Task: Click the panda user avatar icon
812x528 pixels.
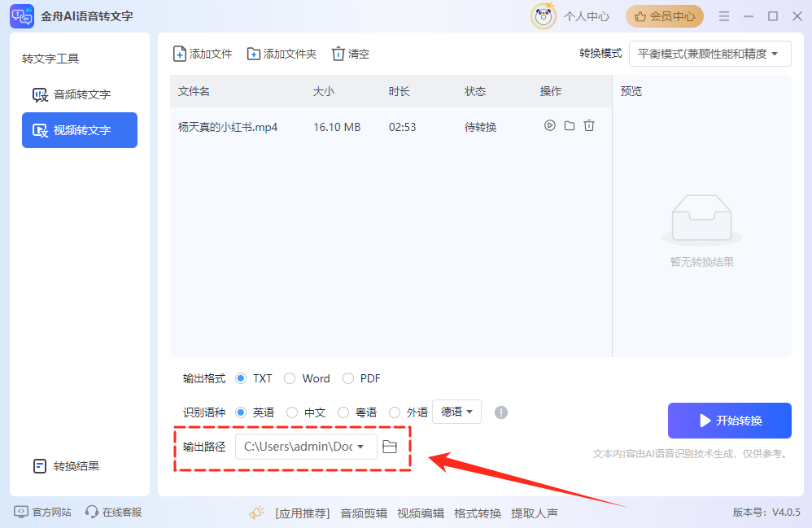Action: 543,16
